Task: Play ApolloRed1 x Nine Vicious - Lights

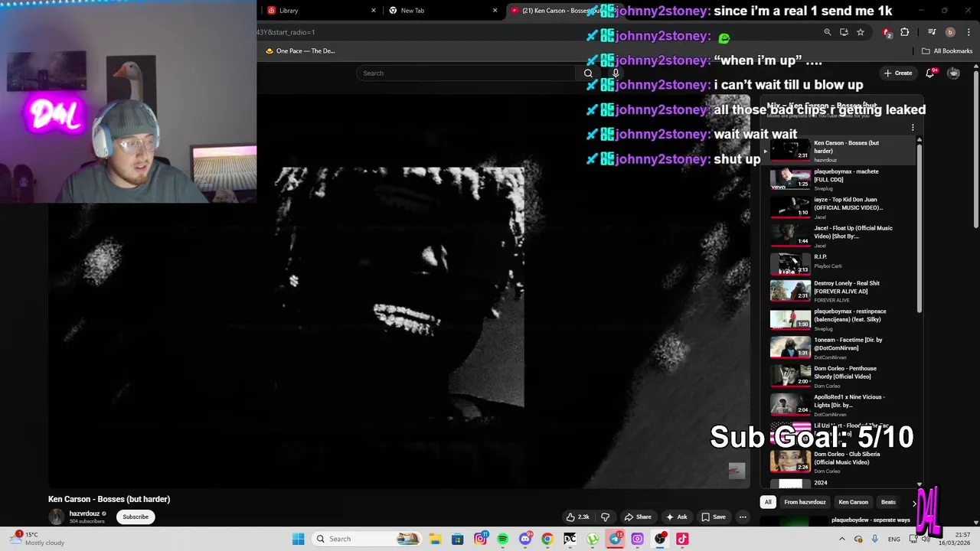Action: click(x=838, y=405)
